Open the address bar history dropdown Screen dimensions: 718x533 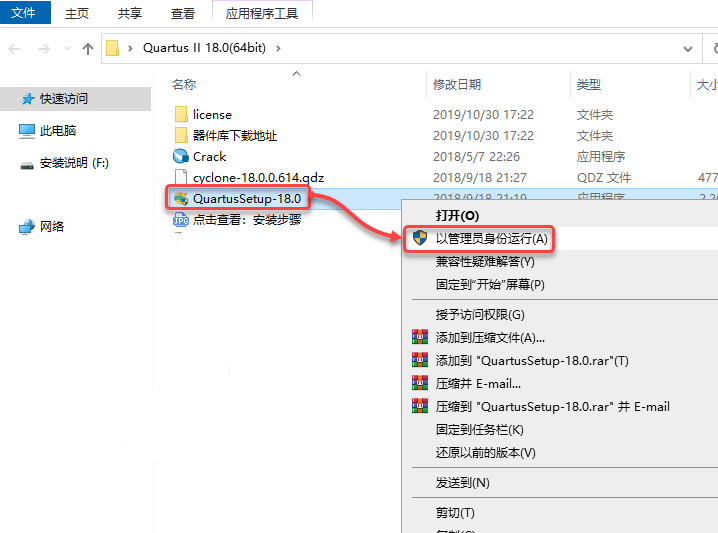tap(687, 49)
